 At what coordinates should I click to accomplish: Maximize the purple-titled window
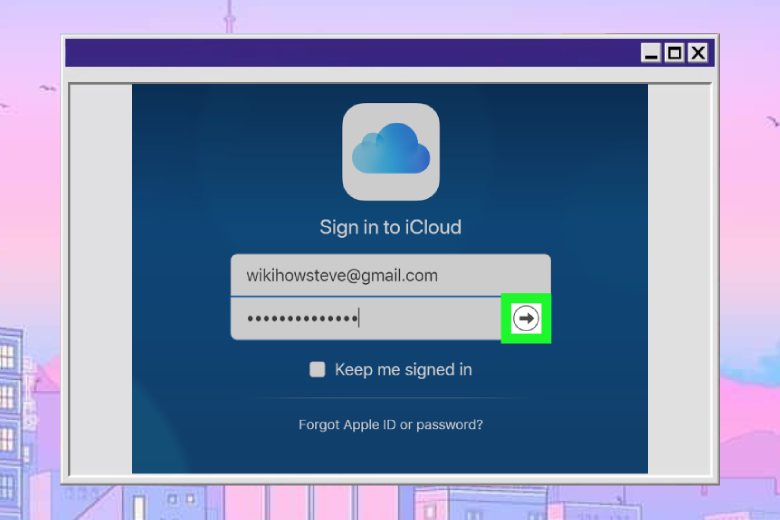pos(675,53)
